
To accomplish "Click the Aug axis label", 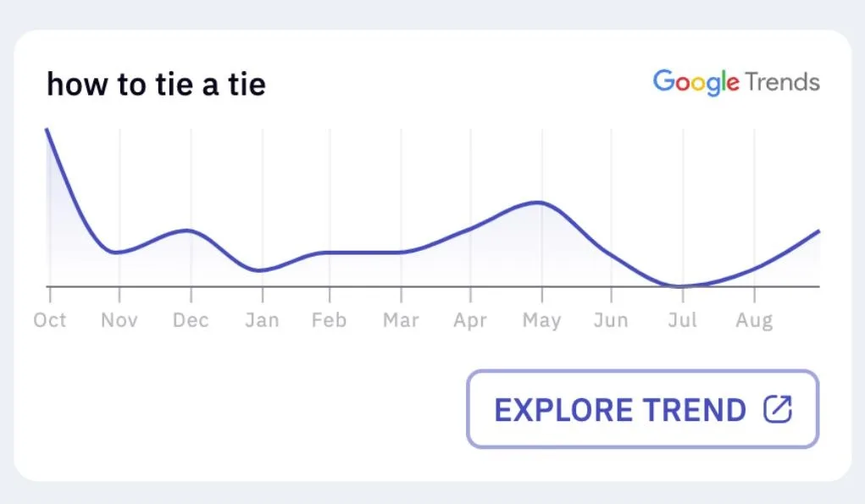I will [x=754, y=321].
